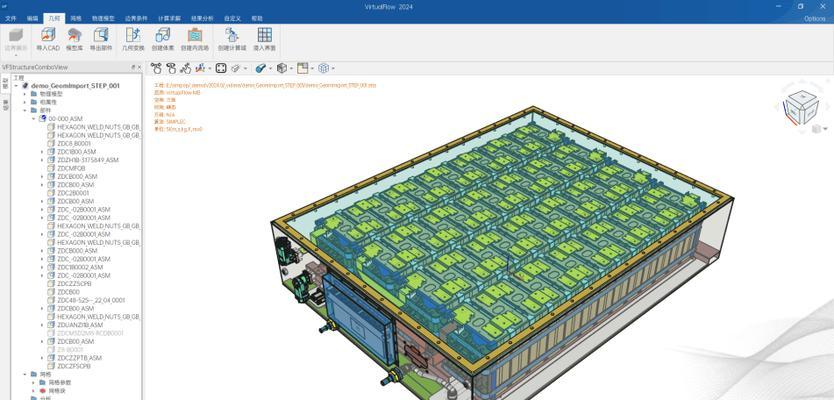Switch to the 网格 (Mesh) ribbon tab

[76, 19]
